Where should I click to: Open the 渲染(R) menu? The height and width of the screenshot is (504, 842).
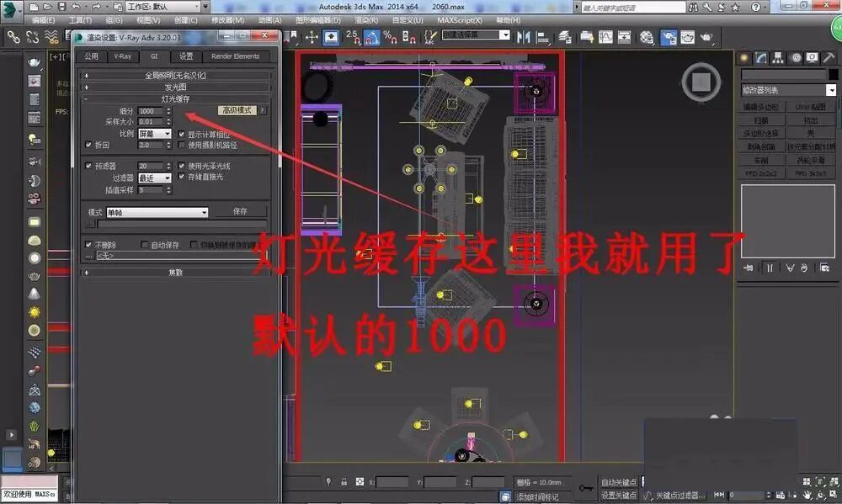[x=366, y=20]
